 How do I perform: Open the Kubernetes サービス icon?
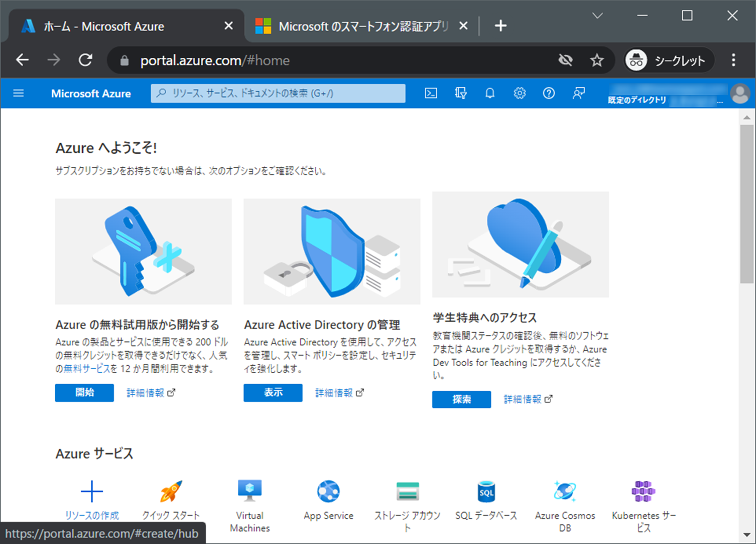coord(644,491)
